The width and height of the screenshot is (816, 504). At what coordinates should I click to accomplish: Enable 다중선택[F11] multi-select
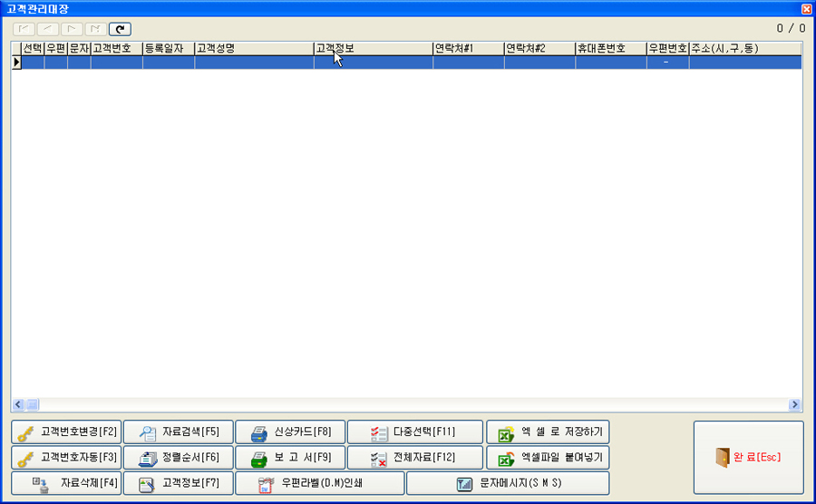pyautogui.click(x=414, y=431)
